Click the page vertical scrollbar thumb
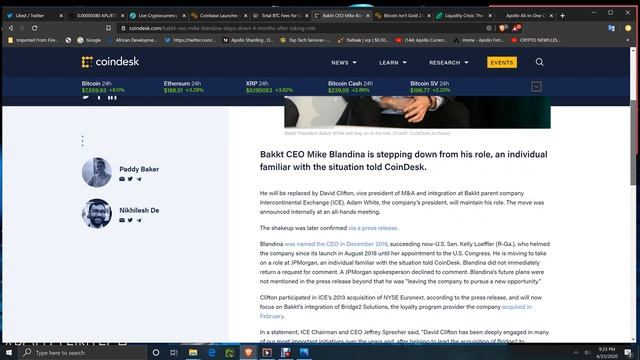Screen dimensions: 640x360 (633, 143)
